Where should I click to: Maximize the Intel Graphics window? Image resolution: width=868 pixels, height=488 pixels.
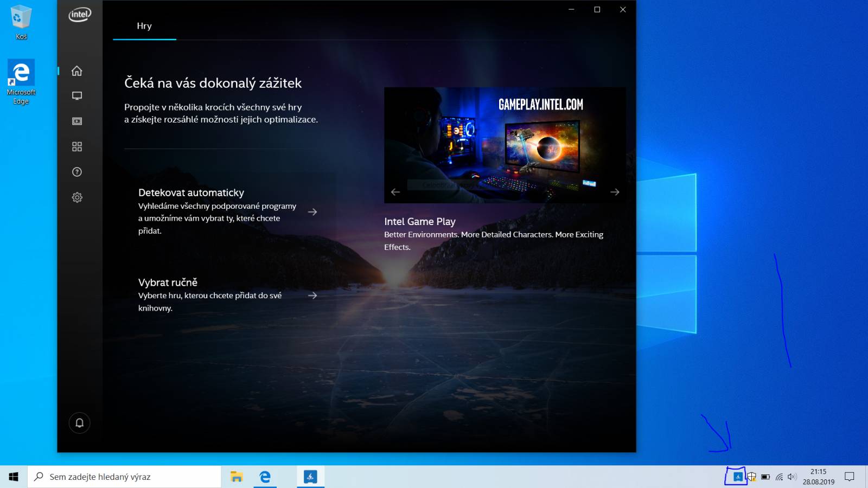597,9
